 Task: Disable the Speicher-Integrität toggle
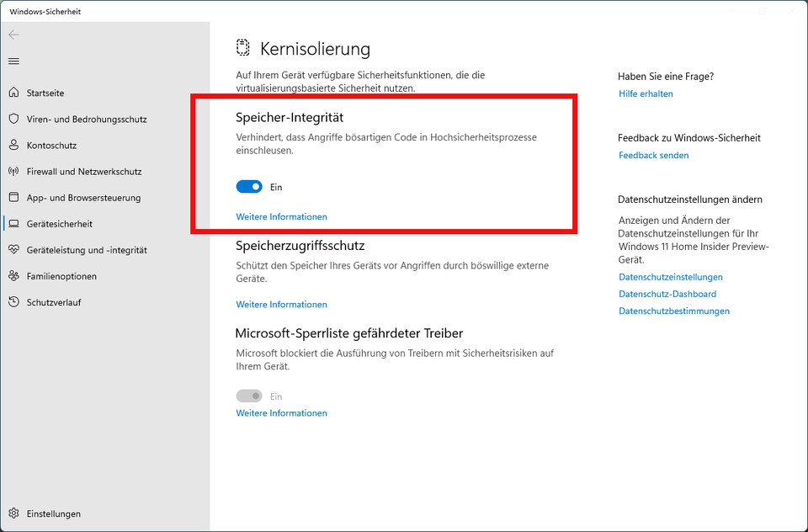pyautogui.click(x=249, y=186)
